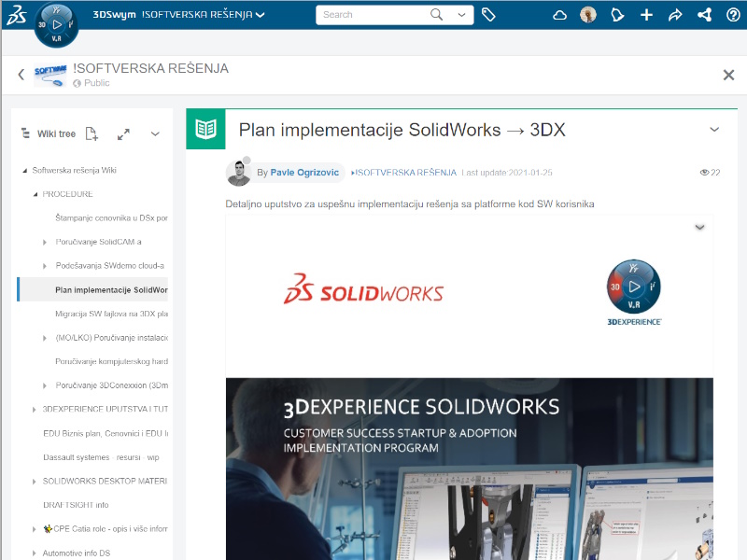Open the Wiki tree panel dropdown chevron

tap(155, 134)
